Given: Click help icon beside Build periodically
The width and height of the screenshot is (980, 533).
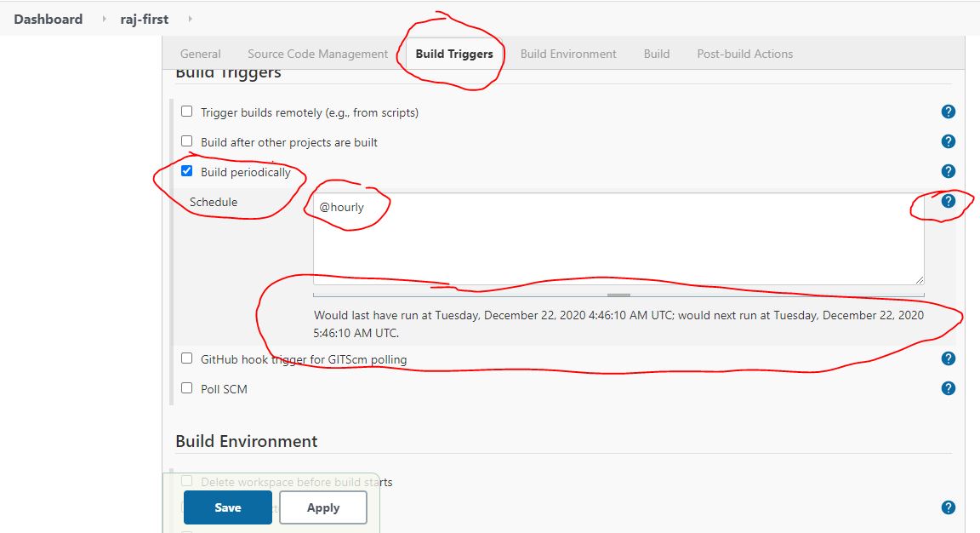Looking at the screenshot, I should 949,171.
